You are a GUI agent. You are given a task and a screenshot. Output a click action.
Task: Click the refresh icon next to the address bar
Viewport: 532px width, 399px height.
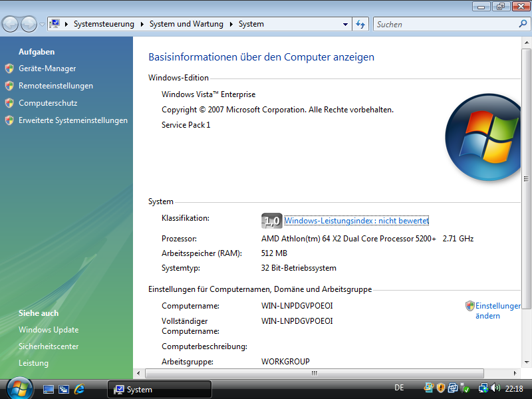(x=360, y=23)
